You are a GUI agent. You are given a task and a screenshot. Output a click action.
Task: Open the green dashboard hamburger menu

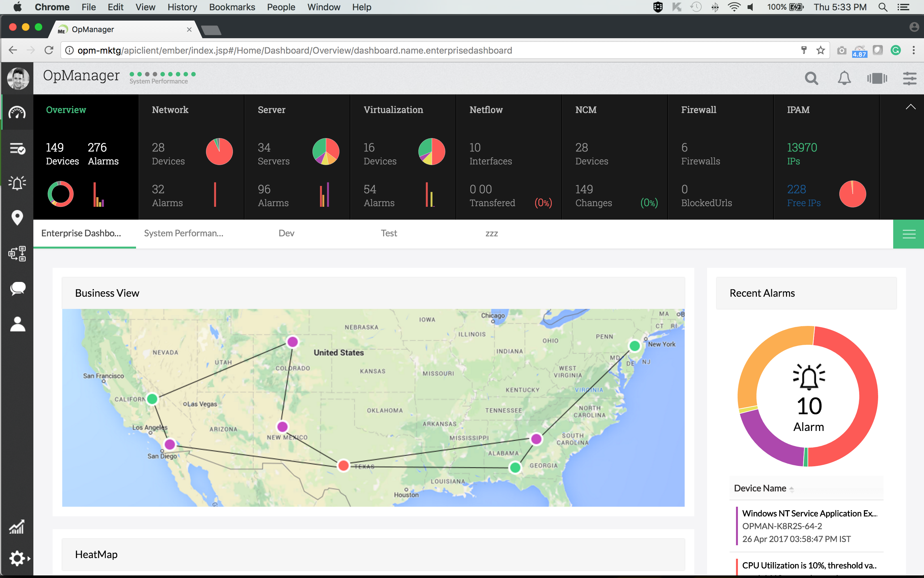(x=909, y=234)
